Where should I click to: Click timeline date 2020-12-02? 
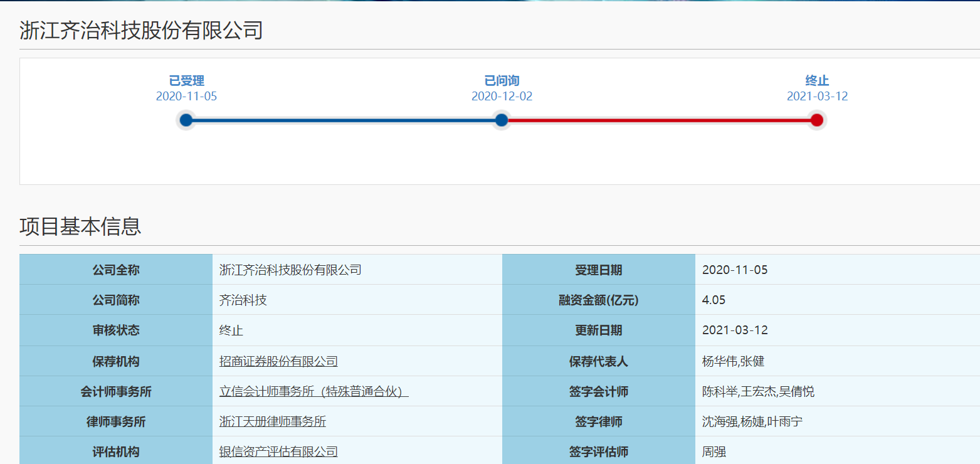pyautogui.click(x=502, y=97)
